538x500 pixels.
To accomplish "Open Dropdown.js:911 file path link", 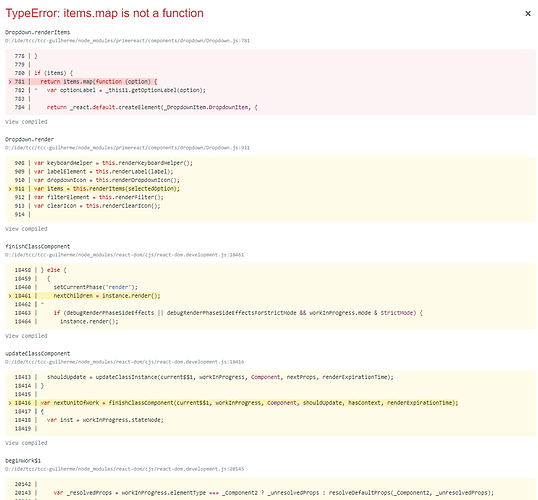I will (127, 148).
